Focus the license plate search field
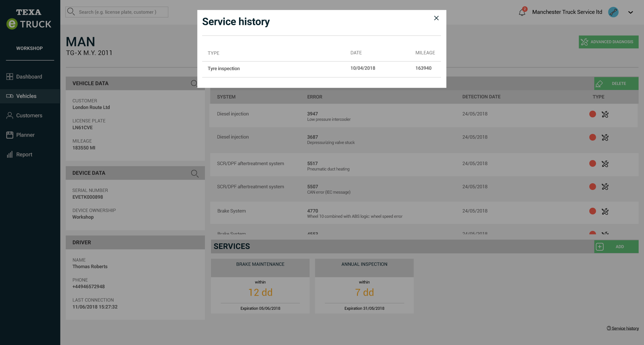This screenshot has height=345, width=644. [117, 12]
